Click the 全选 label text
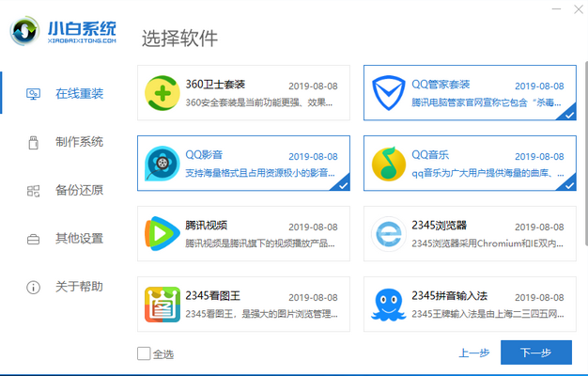588x376 pixels. coord(163,353)
